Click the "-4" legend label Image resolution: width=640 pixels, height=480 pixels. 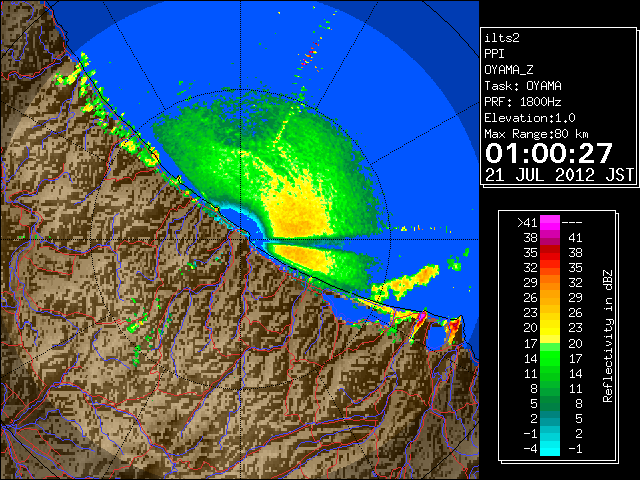[530, 449]
